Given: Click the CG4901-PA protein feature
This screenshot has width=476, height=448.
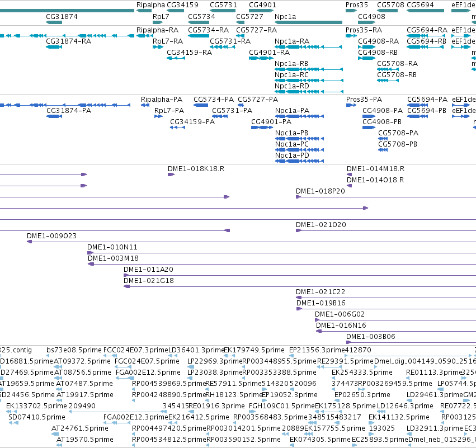Looking at the screenshot, I should point(262,128).
